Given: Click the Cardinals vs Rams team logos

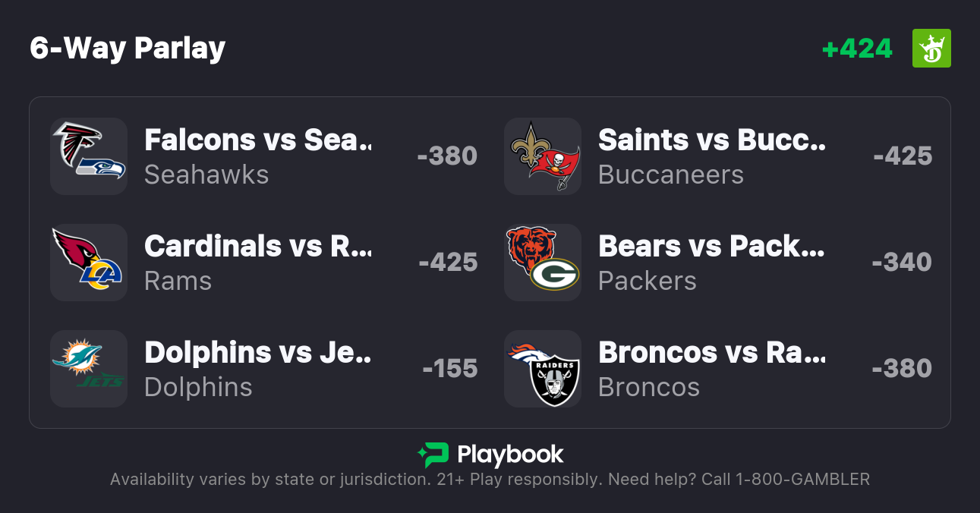Looking at the screenshot, I should [89, 263].
